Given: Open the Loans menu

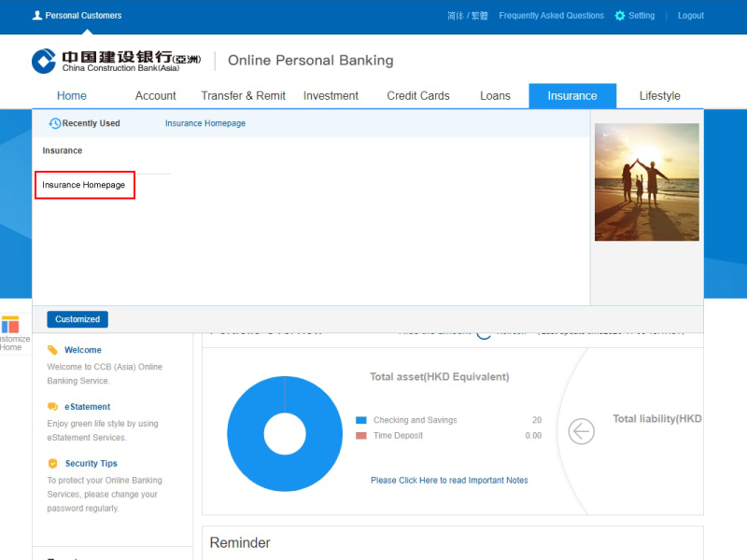Looking at the screenshot, I should [x=495, y=96].
